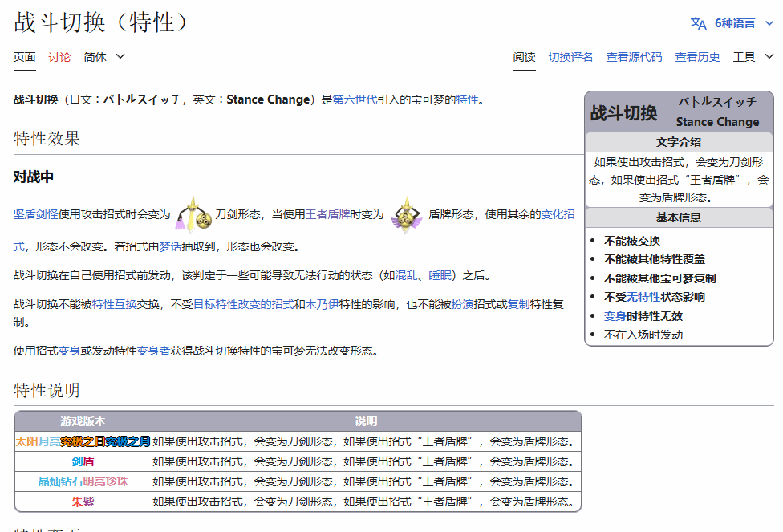The width and height of the screenshot is (783, 532).
Task: Open the 究极之日 game version link
Action: coord(83,441)
